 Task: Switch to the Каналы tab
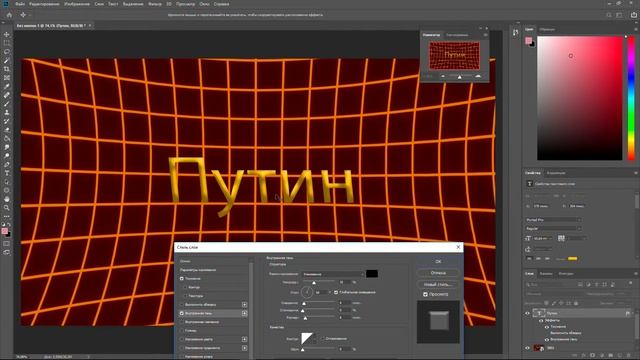click(546, 273)
